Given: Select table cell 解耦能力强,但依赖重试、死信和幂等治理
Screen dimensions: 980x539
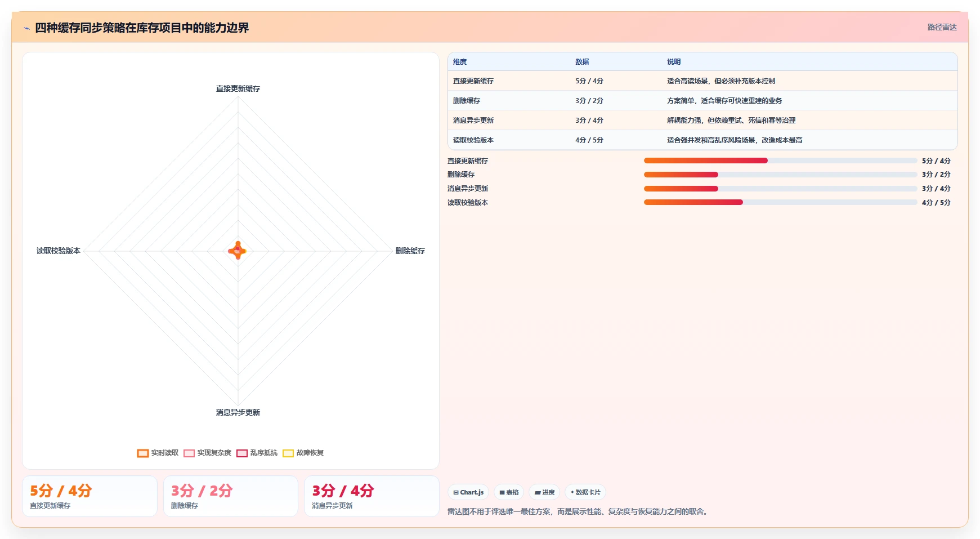Looking at the screenshot, I should (731, 121).
